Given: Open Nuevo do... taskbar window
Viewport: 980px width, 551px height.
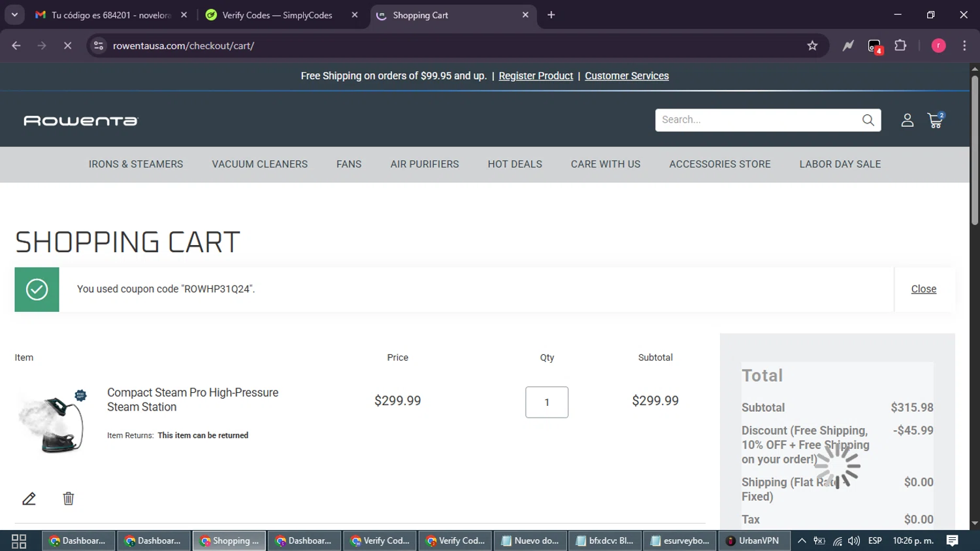Looking at the screenshot, I should coord(531,541).
